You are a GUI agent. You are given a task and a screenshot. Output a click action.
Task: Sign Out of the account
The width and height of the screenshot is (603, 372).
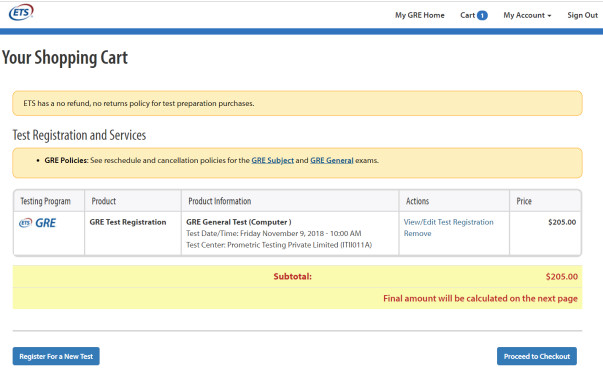(582, 15)
